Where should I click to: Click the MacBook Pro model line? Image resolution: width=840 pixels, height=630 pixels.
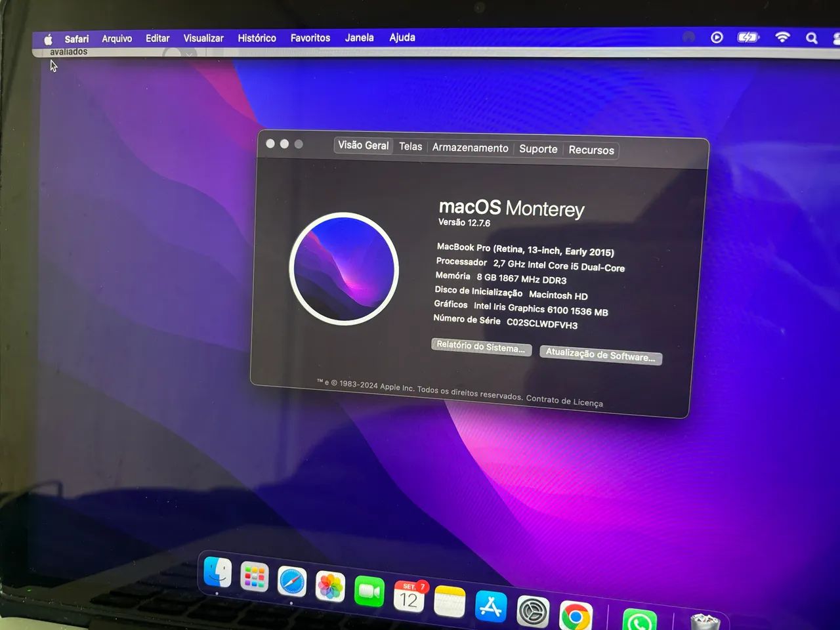coord(526,249)
